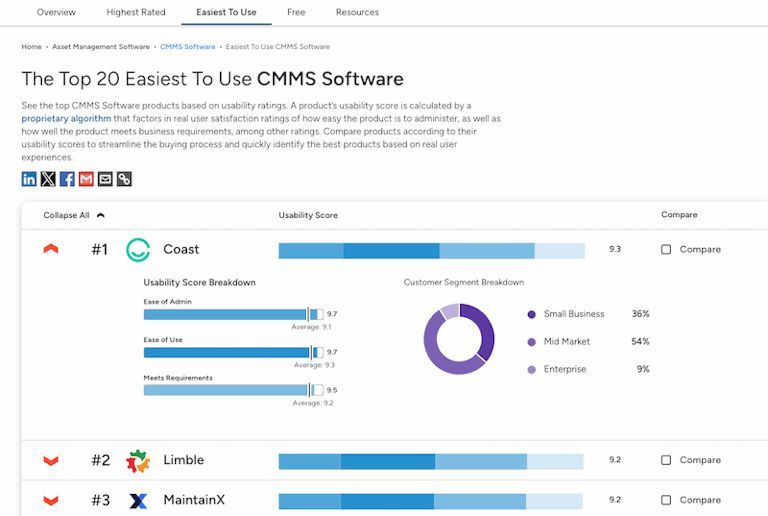The width and height of the screenshot is (768, 516).
Task: Share page on Facebook icon
Action: point(67,179)
